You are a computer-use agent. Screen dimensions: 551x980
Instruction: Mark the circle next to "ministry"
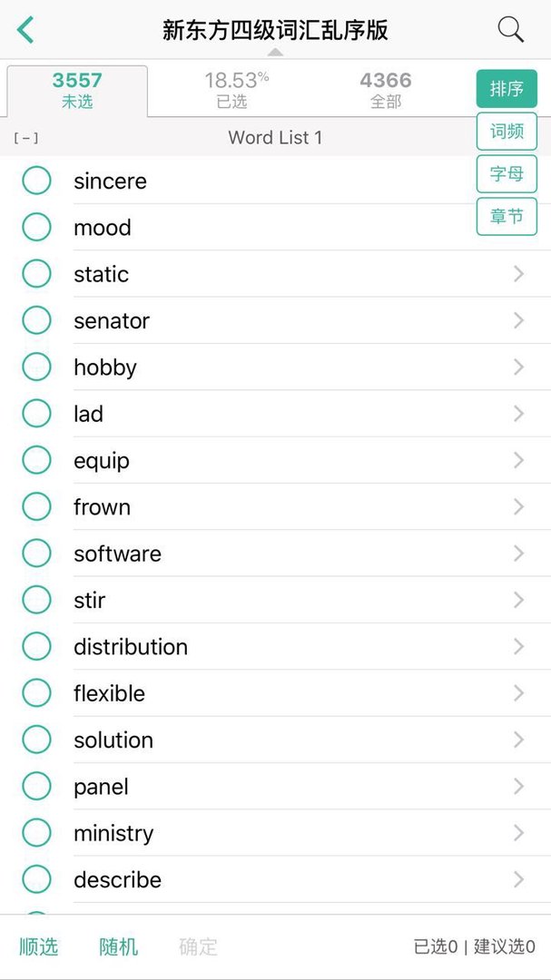tap(36, 833)
